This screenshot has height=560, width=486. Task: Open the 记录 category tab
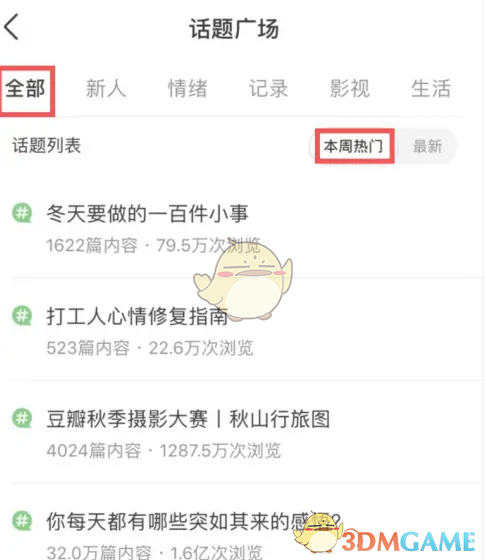click(x=269, y=89)
